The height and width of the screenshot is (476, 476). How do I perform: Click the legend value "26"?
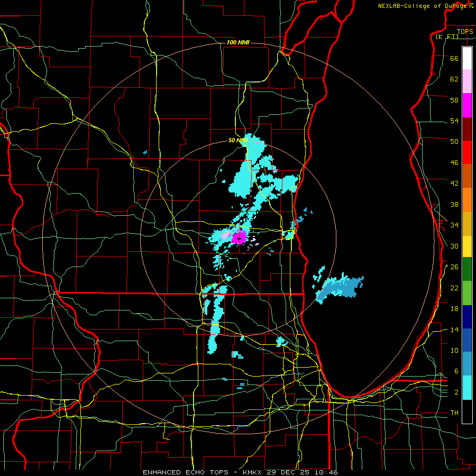(454, 267)
